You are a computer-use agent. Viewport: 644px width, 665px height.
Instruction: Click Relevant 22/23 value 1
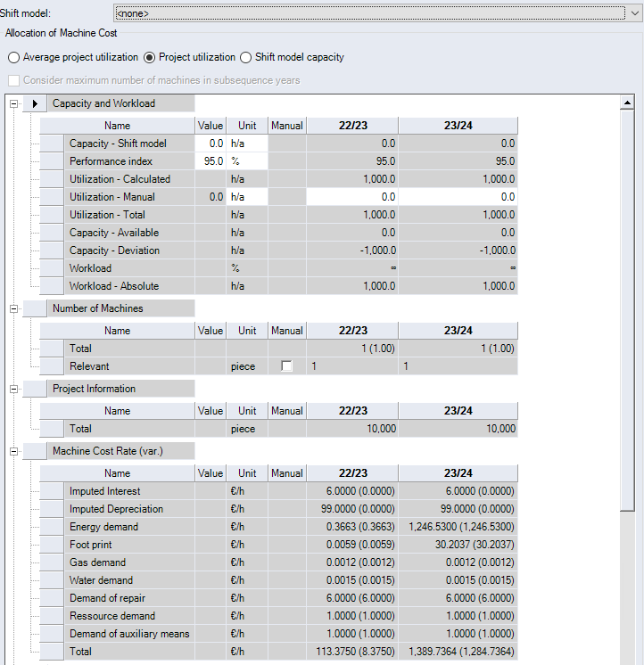[x=352, y=366]
